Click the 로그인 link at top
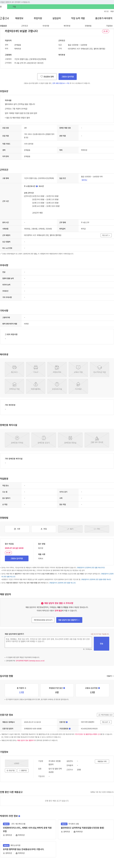114x868 pixels. [x=106, y=11]
